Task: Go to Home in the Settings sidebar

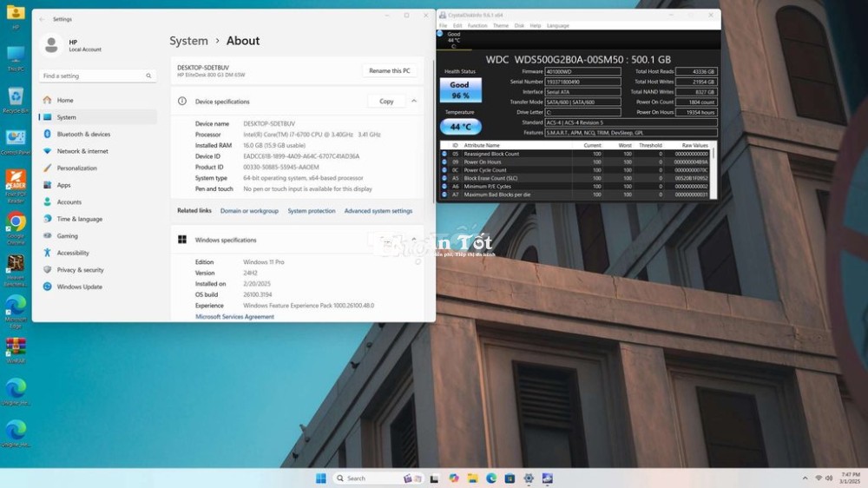Action: (97, 100)
